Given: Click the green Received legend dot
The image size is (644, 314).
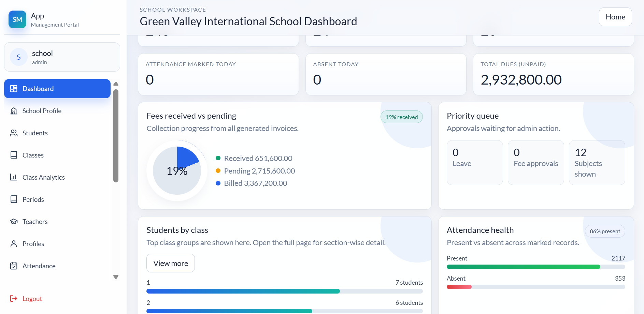Looking at the screenshot, I should [x=218, y=158].
